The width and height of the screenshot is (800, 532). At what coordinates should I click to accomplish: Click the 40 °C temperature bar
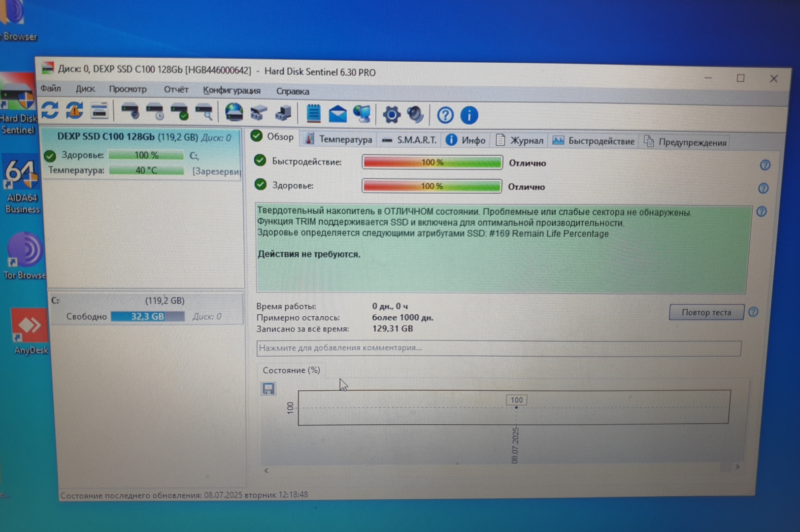point(146,170)
